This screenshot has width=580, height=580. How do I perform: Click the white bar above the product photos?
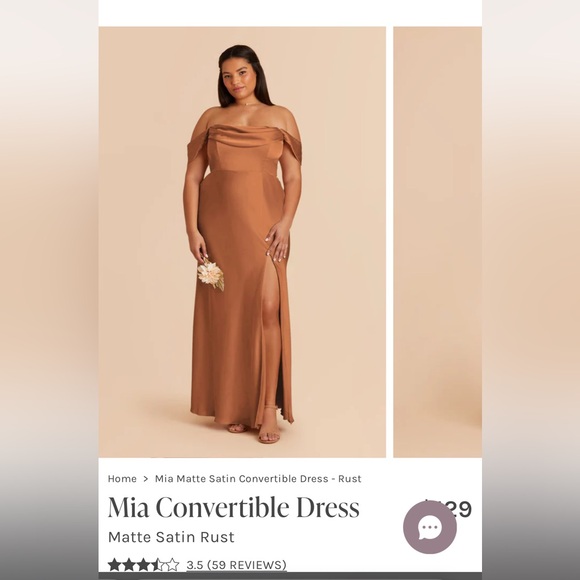[290, 13]
